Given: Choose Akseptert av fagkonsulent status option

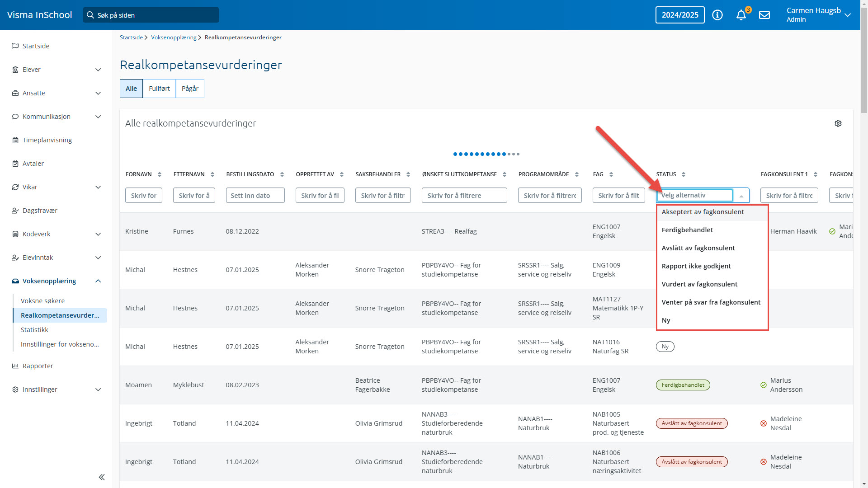Looking at the screenshot, I should tap(712, 212).
